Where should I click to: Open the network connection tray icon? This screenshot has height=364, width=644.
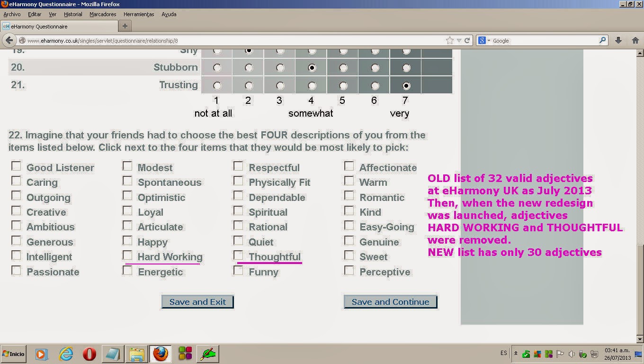pos(594,354)
